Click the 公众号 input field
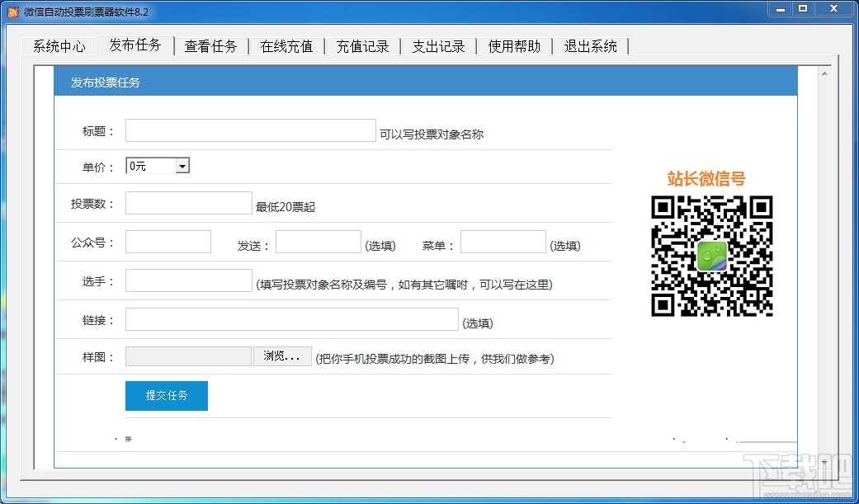 pyautogui.click(x=168, y=242)
